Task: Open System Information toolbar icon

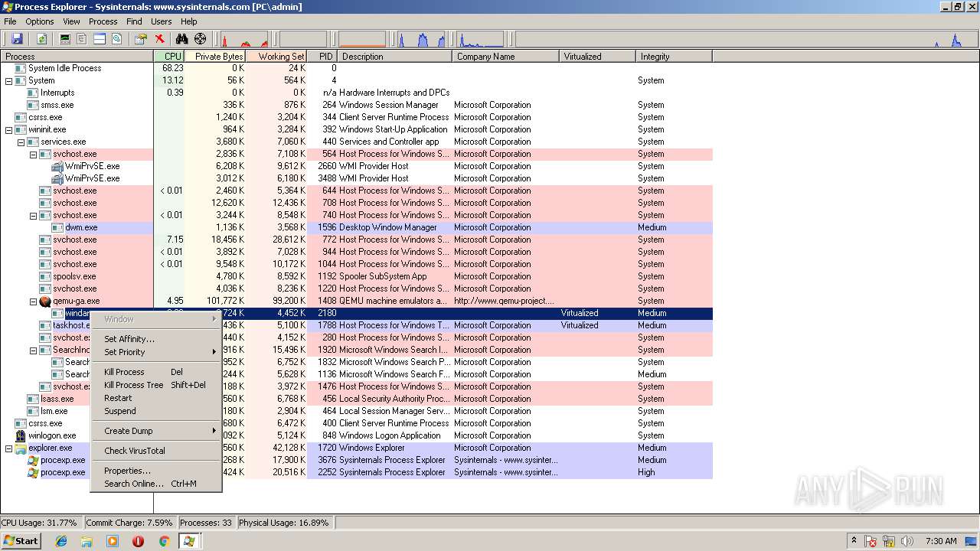Action: point(64,39)
